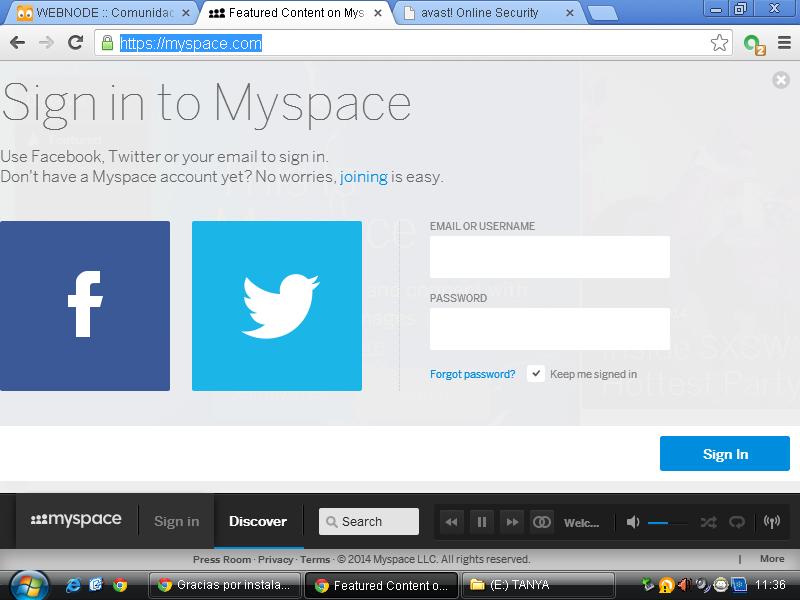Skip to next track in player
This screenshot has height=600, width=800.
[x=511, y=522]
